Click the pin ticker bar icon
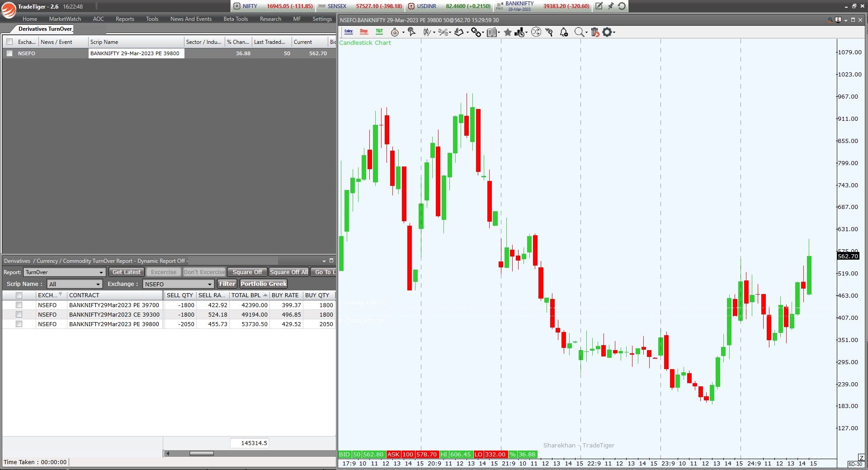The image size is (868, 470). (x=611, y=6)
